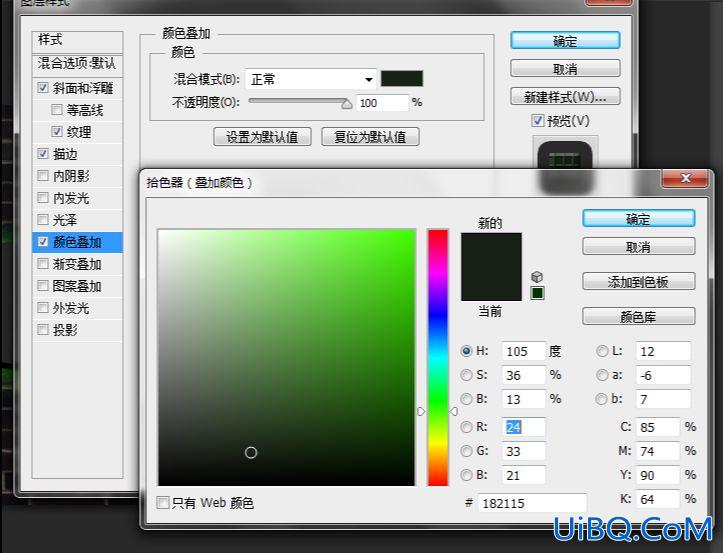Enable the 内阴影 checkbox

pos(43,176)
